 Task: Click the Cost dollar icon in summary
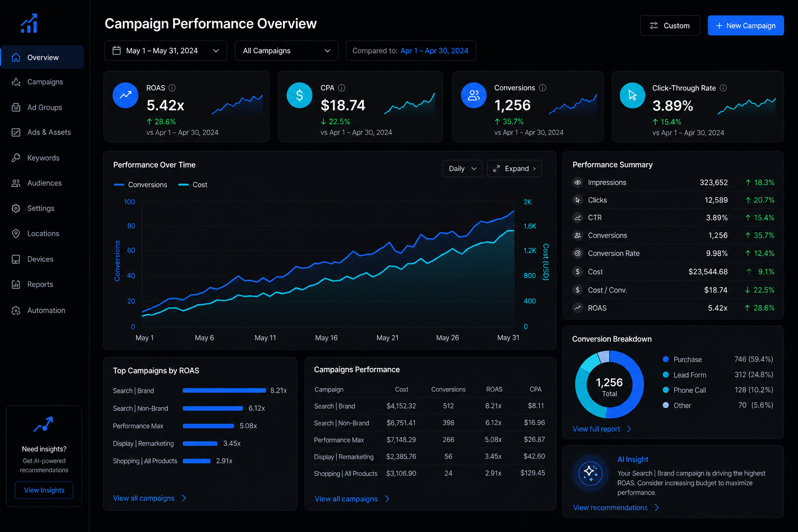click(578, 272)
